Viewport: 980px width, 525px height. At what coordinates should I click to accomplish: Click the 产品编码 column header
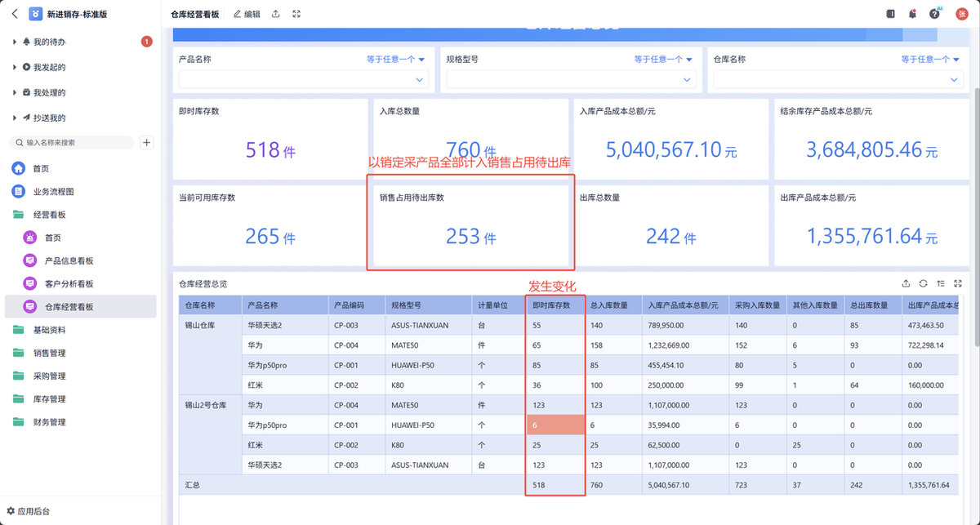pyautogui.click(x=356, y=305)
